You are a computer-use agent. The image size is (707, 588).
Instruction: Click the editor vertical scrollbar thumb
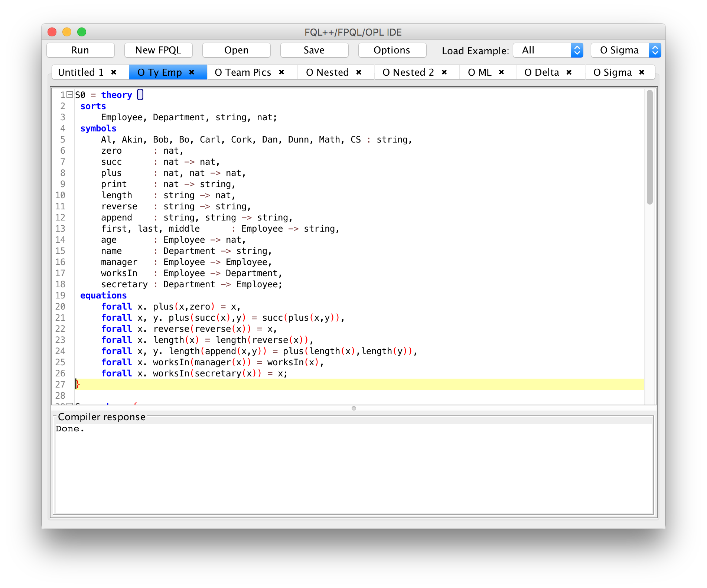pos(649,147)
